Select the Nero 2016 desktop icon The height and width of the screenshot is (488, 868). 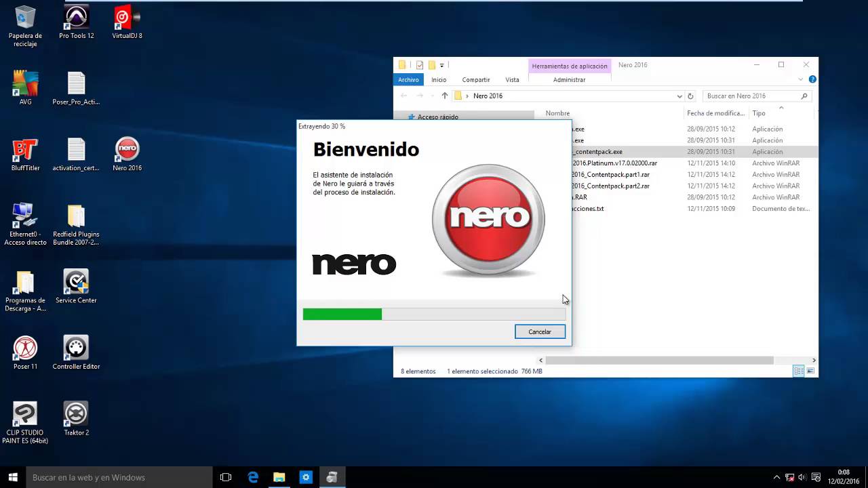coord(127,155)
